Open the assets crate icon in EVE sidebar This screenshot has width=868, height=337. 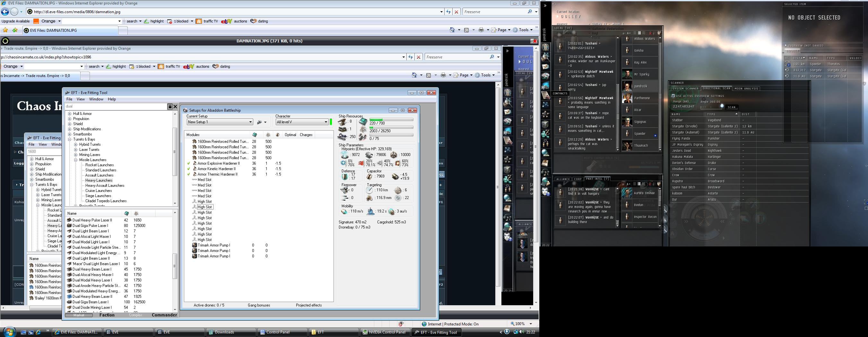click(545, 124)
